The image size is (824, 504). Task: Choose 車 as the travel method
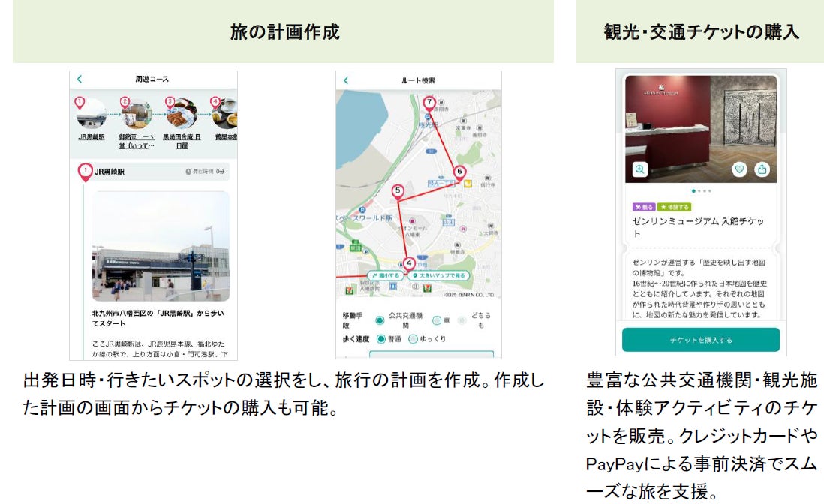click(437, 320)
